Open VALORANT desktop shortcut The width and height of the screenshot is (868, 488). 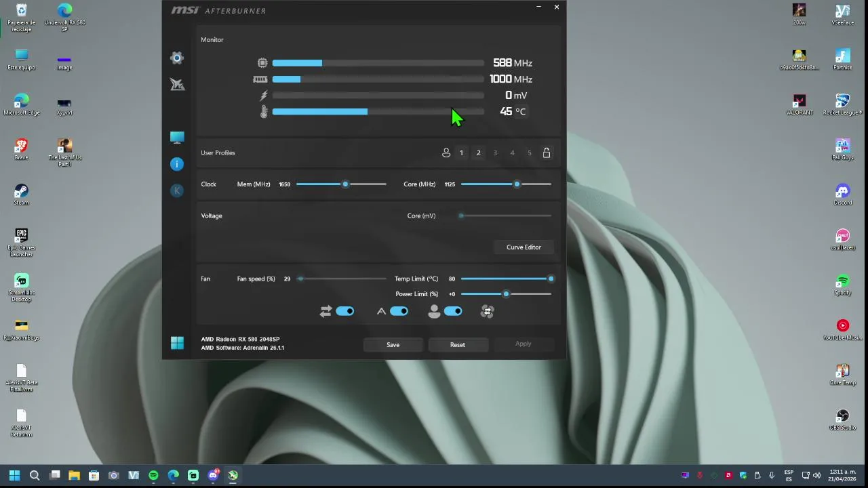pyautogui.click(x=800, y=104)
